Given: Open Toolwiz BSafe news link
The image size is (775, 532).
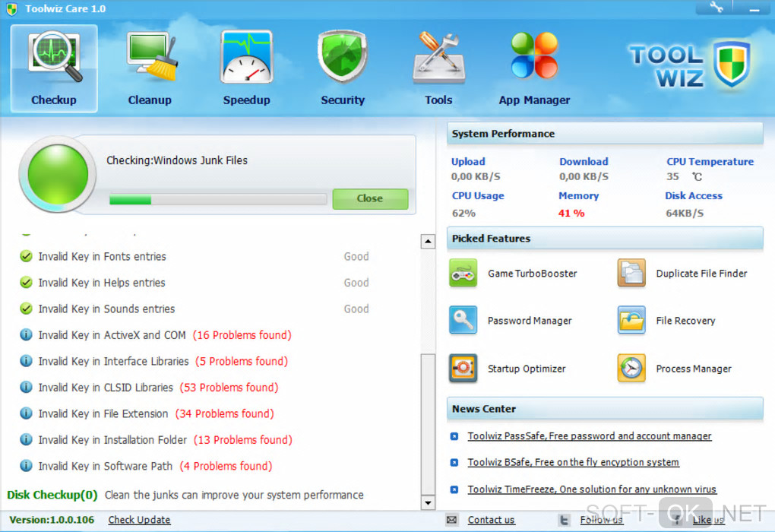Looking at the screenshot, I should [x=574, y=462].
